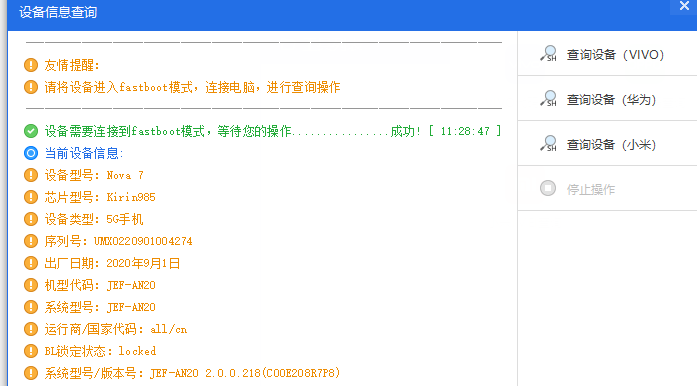Click the 当前设备信息 heading
697x386 pixels.
click(84, 153)
